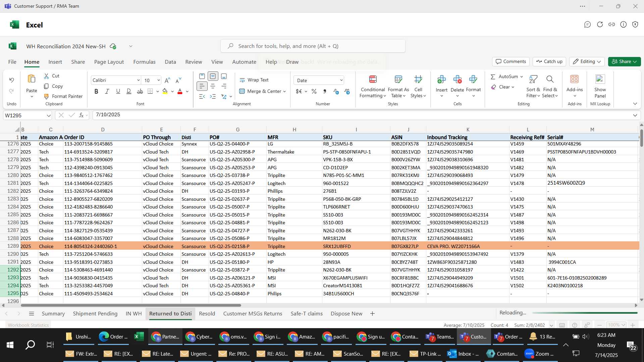Click the increase indent icon

click(x=213, y=97)
